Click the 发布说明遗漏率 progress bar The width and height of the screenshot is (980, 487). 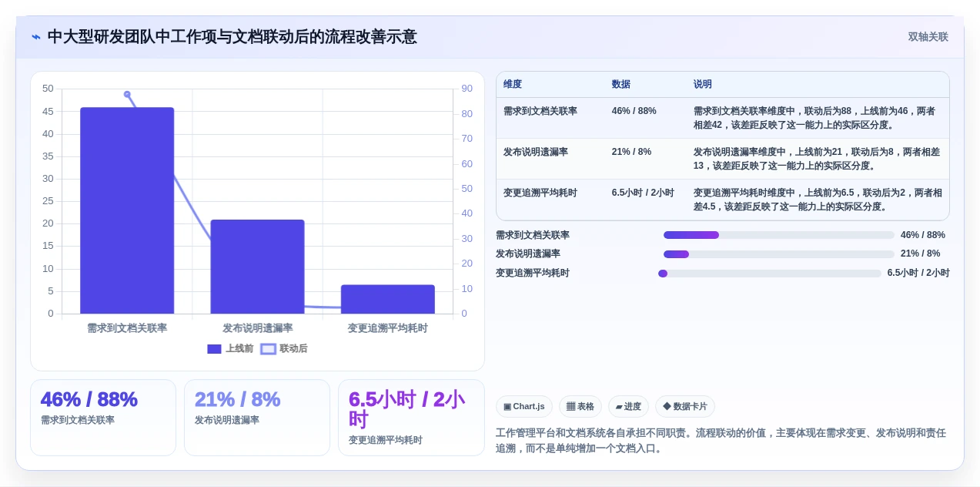(x=779, y=254)
